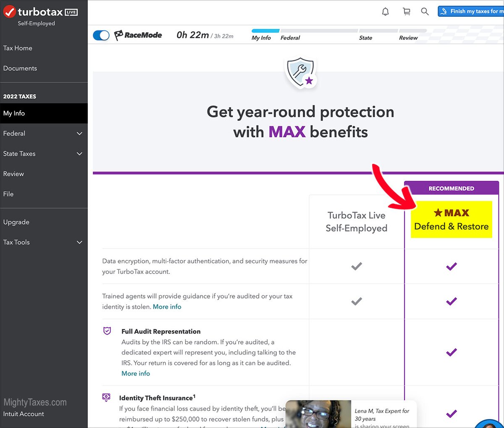504x428 pixels.
Task: Click the search magnifier icon
Action: tap(425, 11)
